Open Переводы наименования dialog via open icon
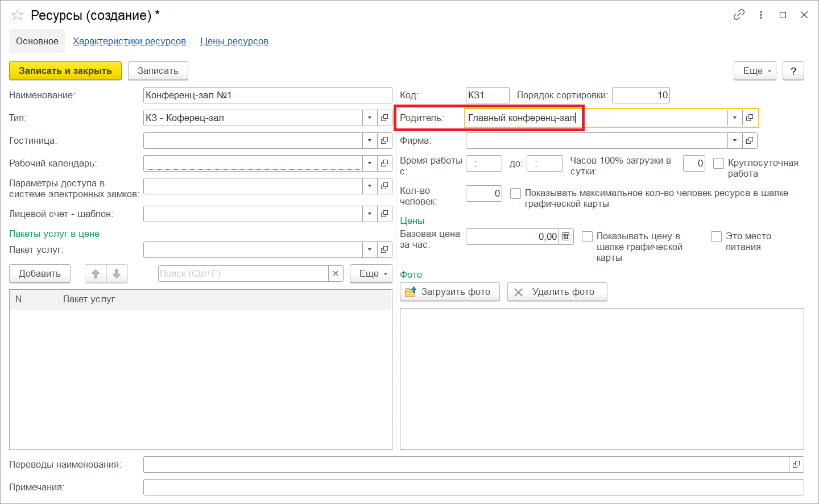The width and height of the screenshot is (819, 504). pos(796,464)
